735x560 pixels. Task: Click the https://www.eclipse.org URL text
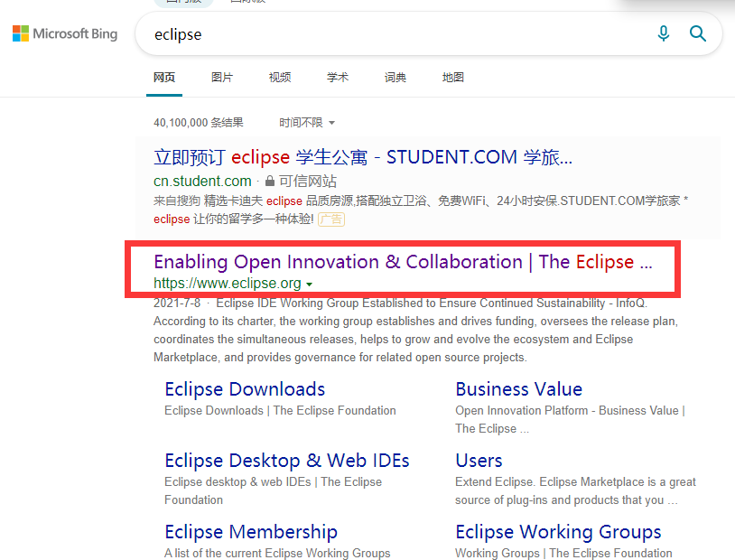click(228, 284)
